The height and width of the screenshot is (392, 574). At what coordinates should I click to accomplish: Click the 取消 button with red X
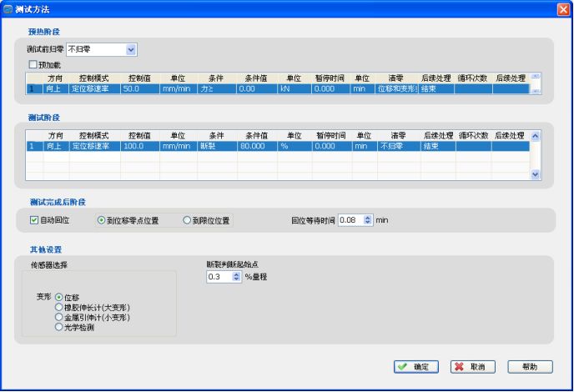click(x=473, y=366)
